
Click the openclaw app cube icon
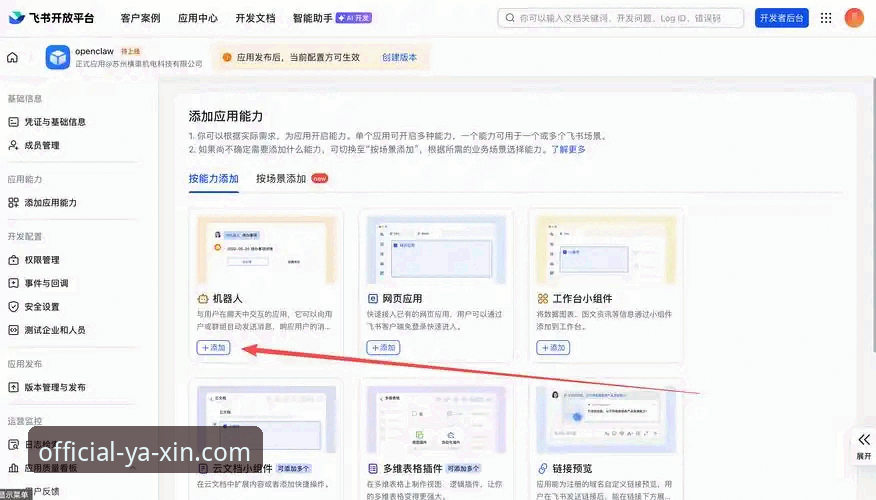pyautogui.click(x=58, y=57)
